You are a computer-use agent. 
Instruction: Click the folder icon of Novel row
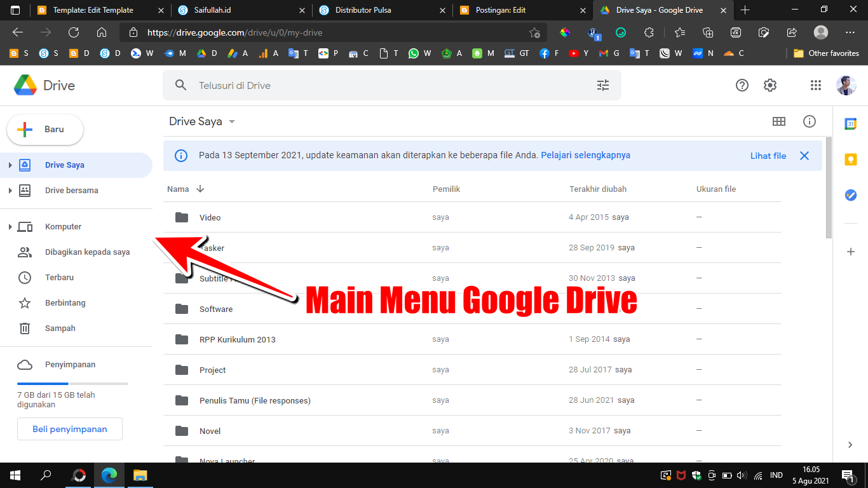click(182, 431)
